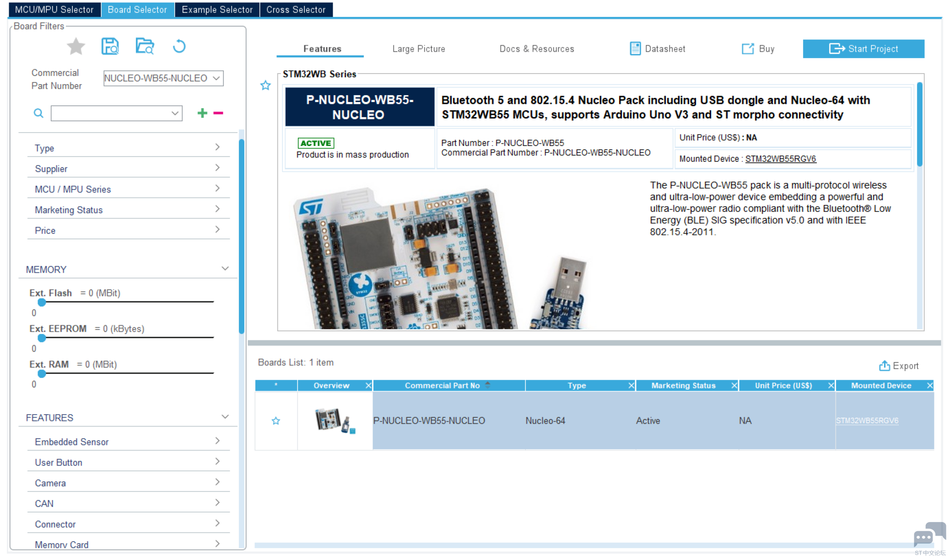This screenshot has height=560, width=950.
Task: Open the Datasheet document
Action: pyautogui.click(x=657, y=48)
